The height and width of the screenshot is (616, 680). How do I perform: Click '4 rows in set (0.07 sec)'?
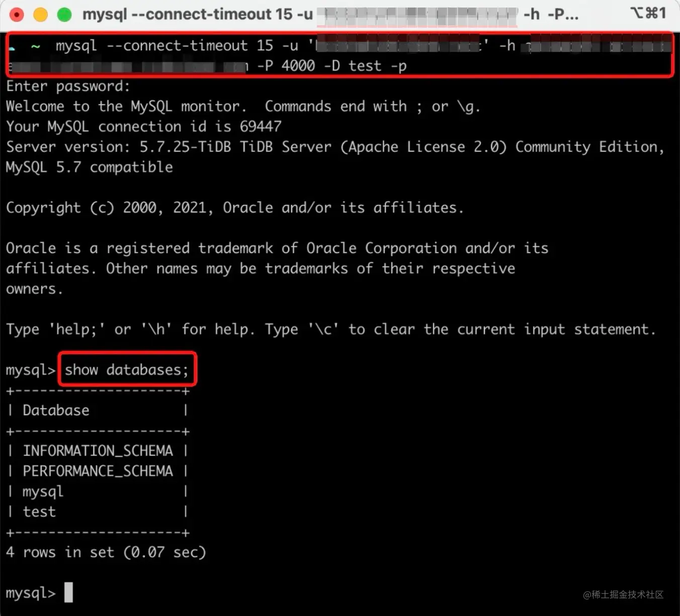pyautogui.click(x=106, y=553)
